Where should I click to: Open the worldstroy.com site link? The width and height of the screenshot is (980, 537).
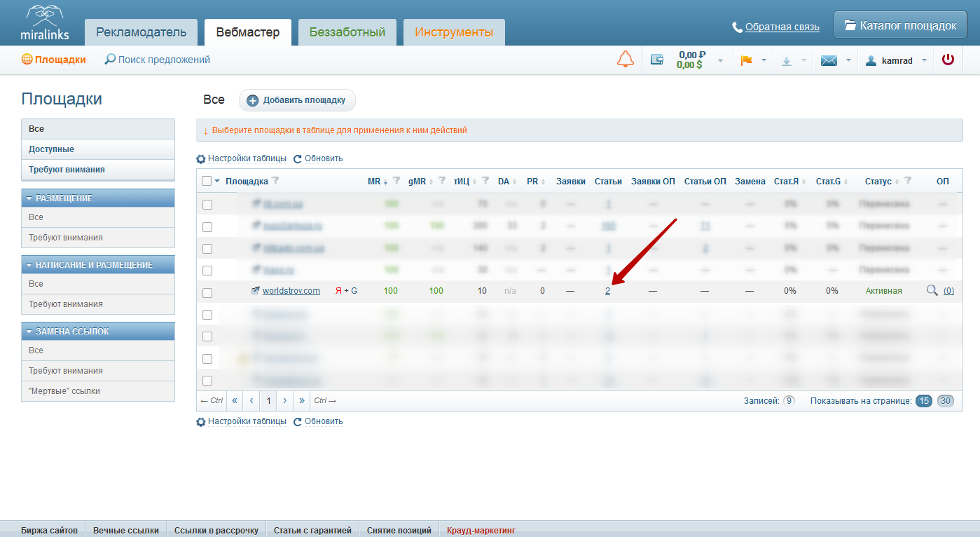(291, 291)
